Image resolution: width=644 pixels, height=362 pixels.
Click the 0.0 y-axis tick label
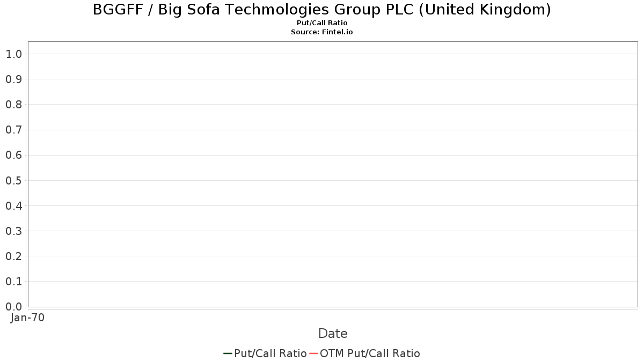tap(13, 307)
